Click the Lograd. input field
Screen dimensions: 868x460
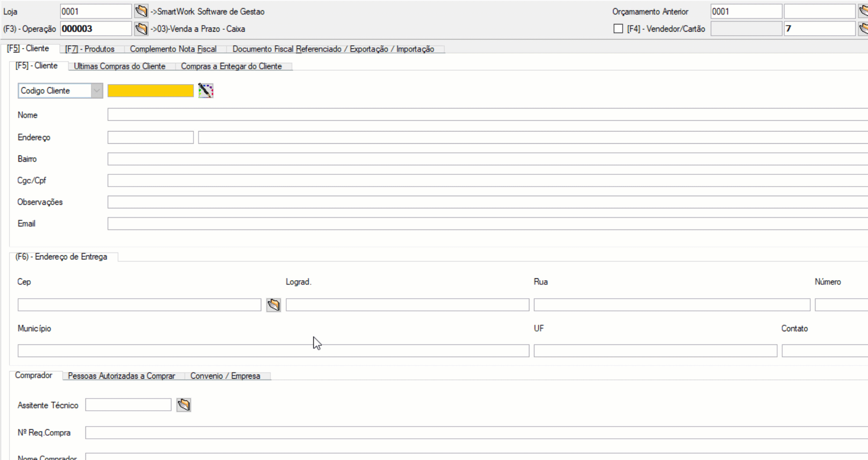coord(407,305)
